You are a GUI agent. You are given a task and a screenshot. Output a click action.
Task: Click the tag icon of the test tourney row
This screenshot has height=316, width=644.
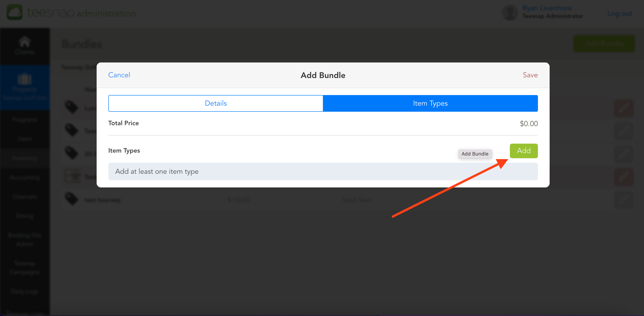tap(71, 199)
